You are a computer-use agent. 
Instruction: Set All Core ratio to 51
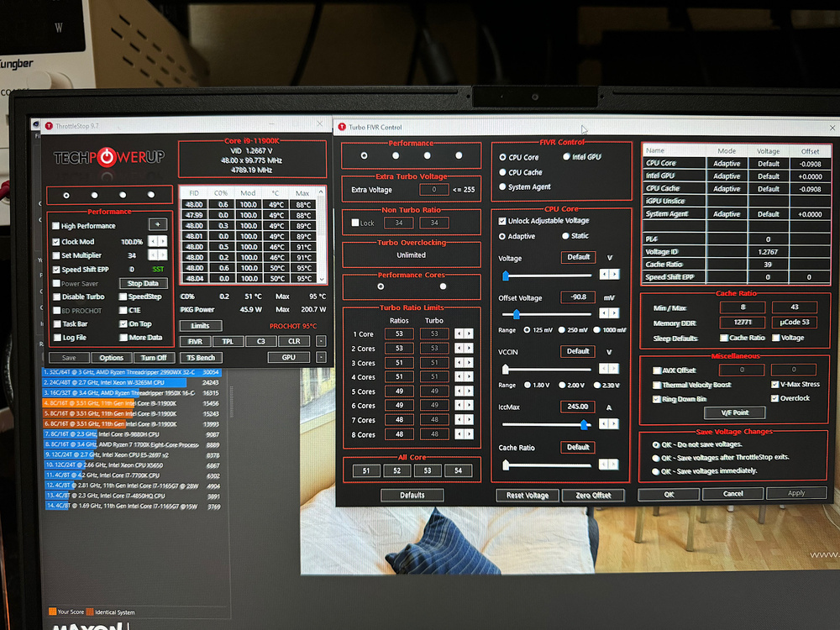pyautogui.click(x=366, y=471)
